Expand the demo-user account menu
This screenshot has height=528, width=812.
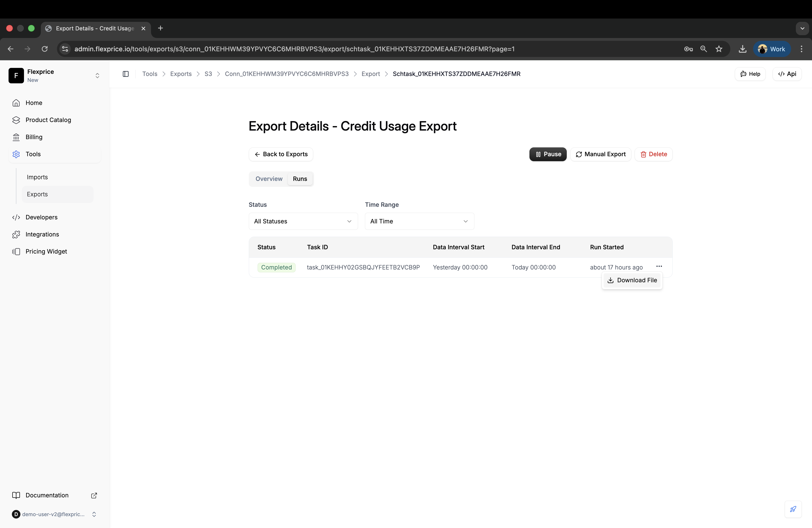point(94,514)
